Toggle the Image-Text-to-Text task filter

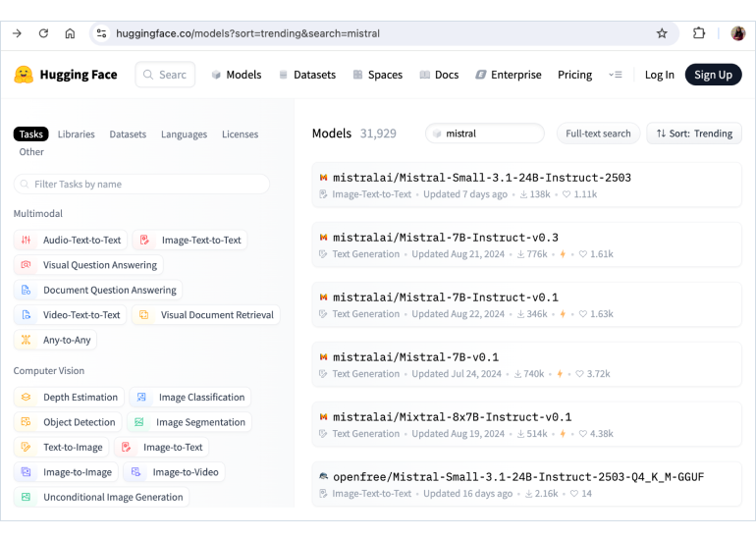coord(191,240)
